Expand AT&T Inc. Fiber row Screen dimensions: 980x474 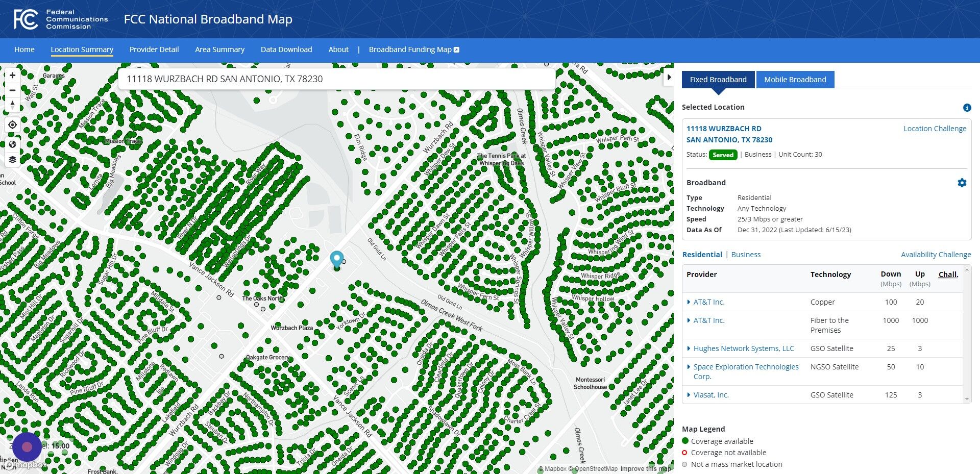click(689, 320)
